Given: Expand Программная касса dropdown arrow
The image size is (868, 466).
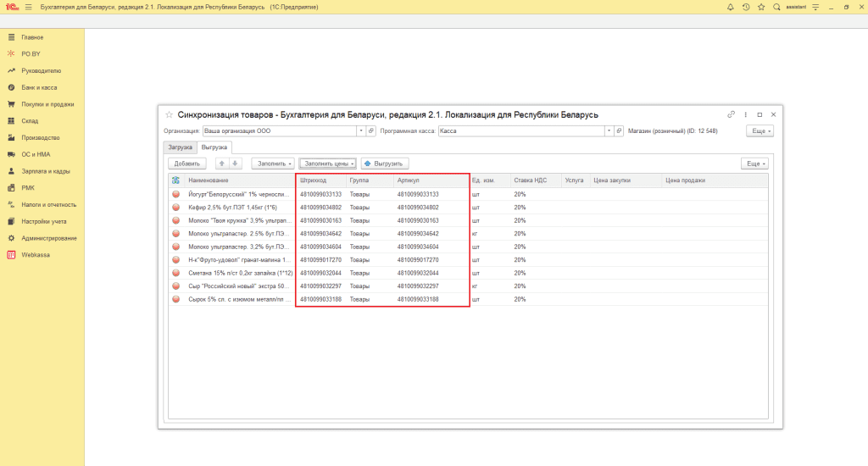Looking at the screenshot, I should [x=609, y=131].
